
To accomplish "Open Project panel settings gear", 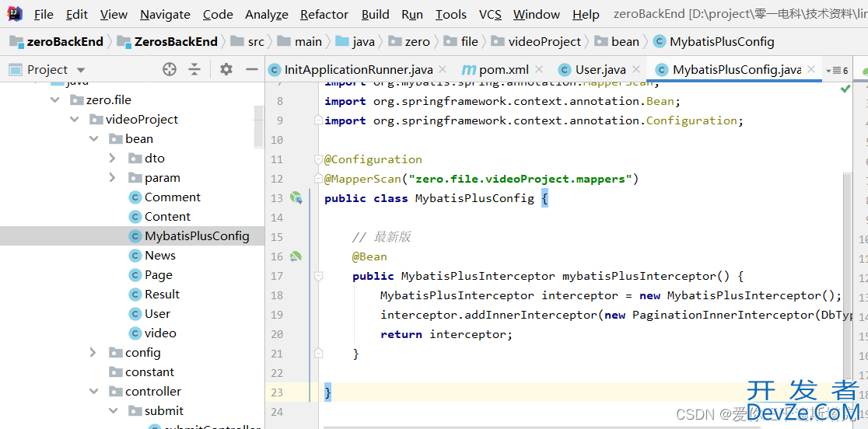I will [226, 70].
